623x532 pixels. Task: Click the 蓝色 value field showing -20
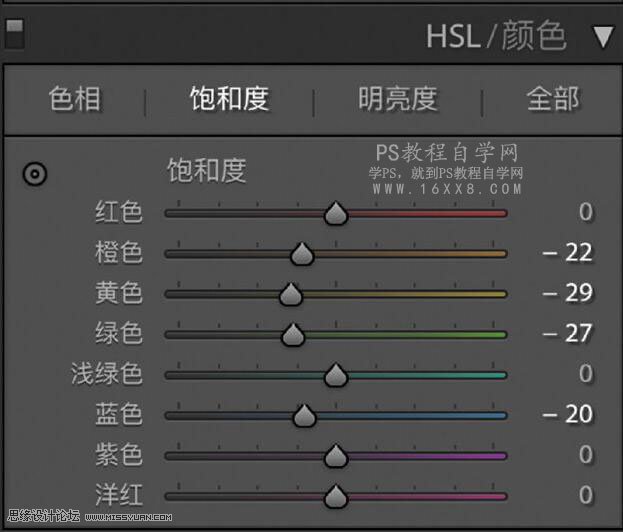[x=568, y=414]
